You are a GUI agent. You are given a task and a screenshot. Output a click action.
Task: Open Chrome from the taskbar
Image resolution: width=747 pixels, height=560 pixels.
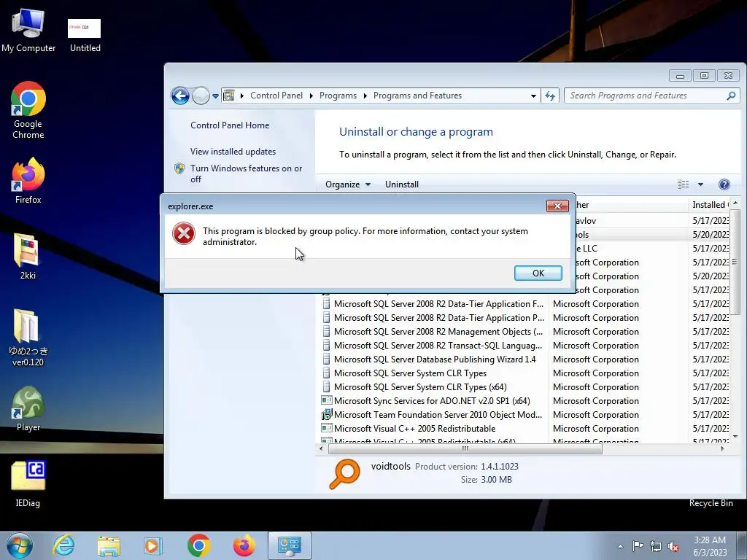point(198,545)
